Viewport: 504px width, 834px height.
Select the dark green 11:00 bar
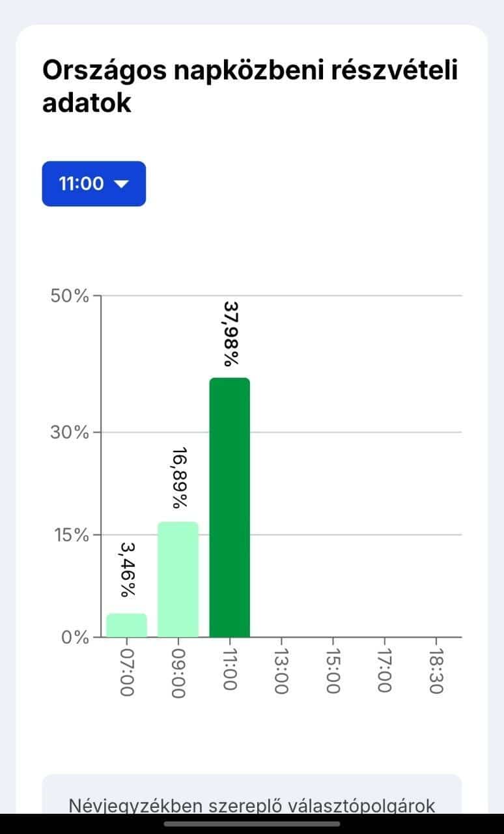(229, 507)
